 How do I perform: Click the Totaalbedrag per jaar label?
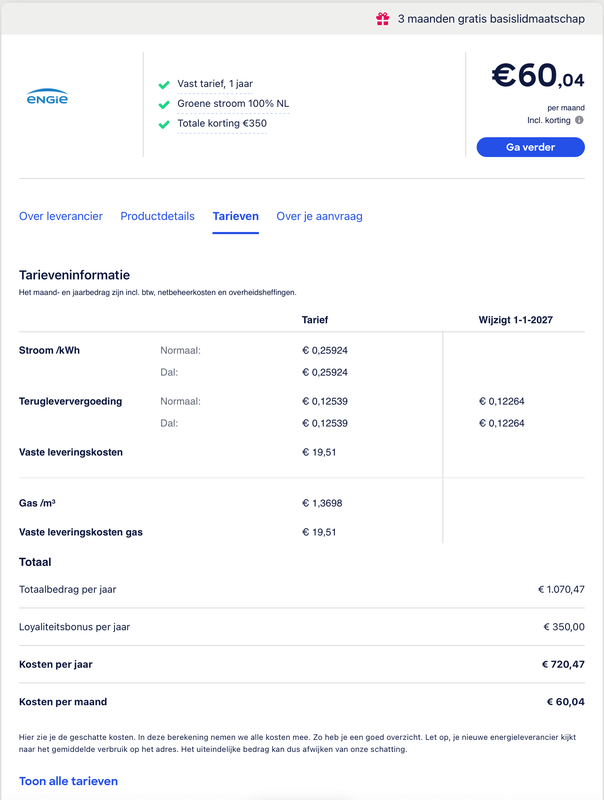(67, 589)
